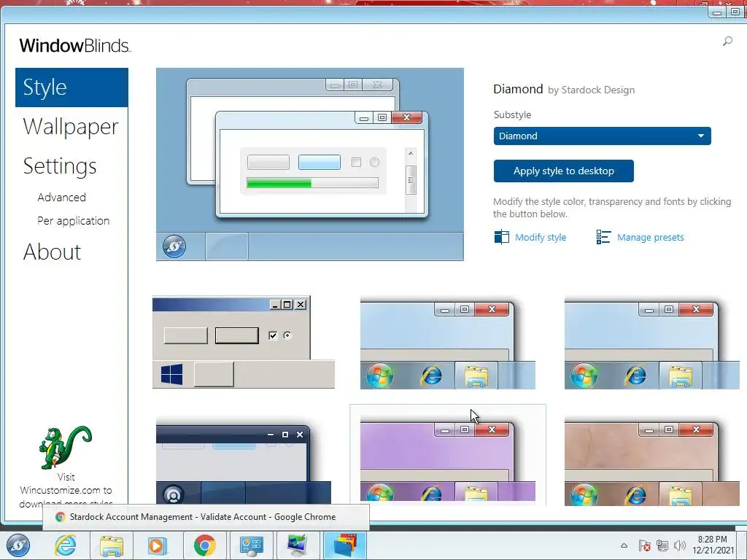Click the Wincustomize green lizard mascot
747x560 pixels.
click(65, 448)
